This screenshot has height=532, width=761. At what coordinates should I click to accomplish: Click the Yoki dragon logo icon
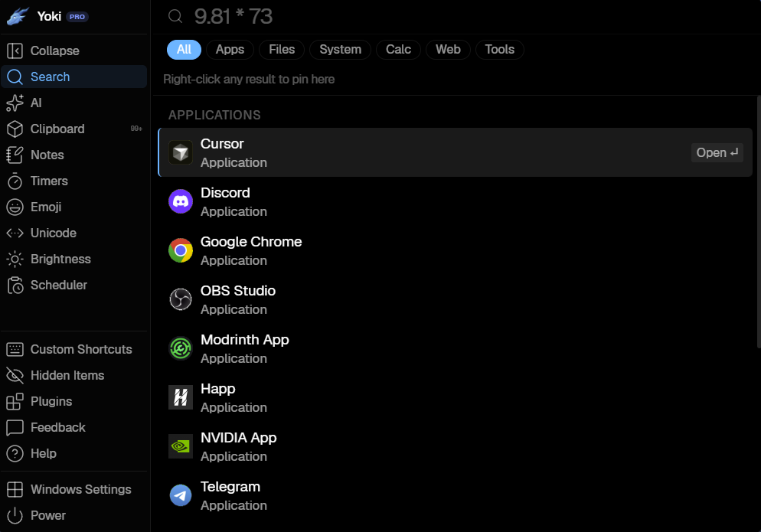18,16
